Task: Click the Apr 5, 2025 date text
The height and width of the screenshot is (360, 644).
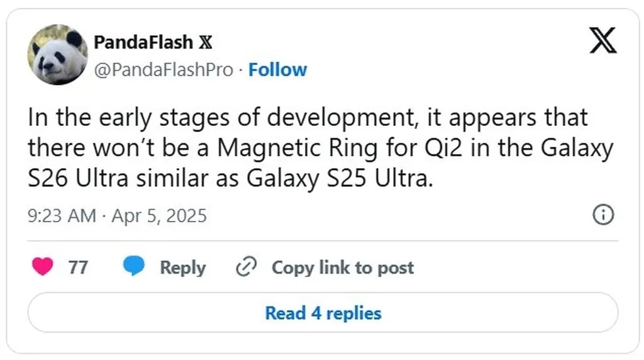Action: [x=159, y=216]
